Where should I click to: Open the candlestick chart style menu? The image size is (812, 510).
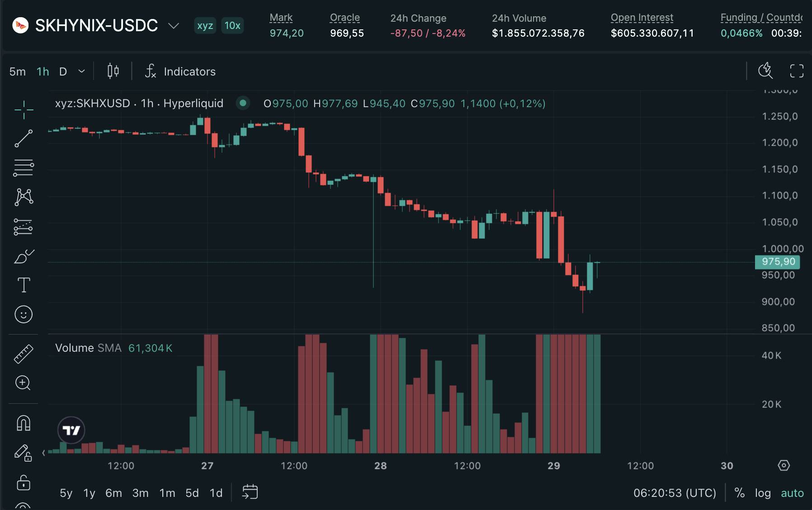(113, 71)
